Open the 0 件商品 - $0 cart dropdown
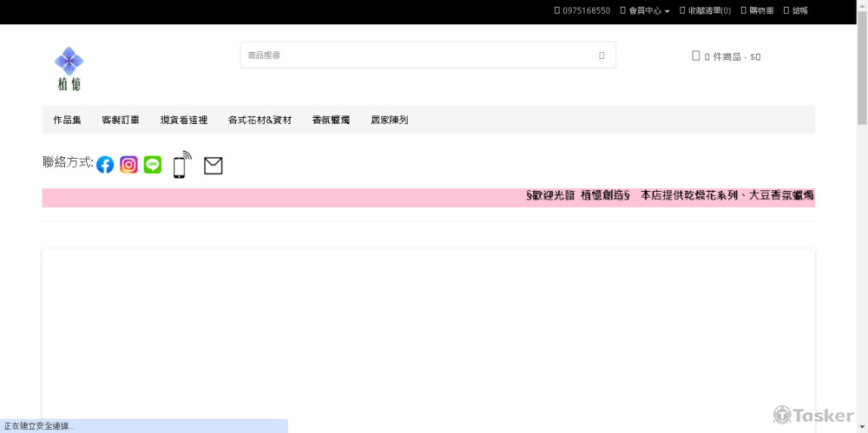The height and width of the screenshot is (433, 868). point(732,57)
